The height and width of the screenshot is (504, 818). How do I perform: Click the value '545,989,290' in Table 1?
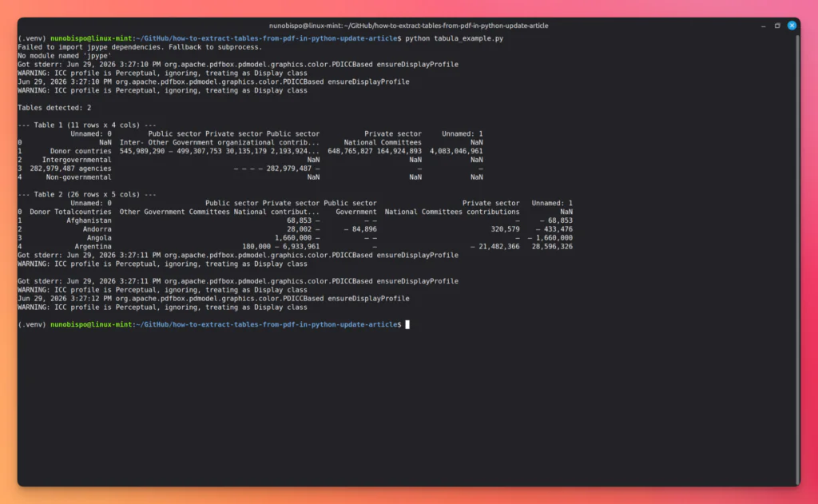(142, 151)
